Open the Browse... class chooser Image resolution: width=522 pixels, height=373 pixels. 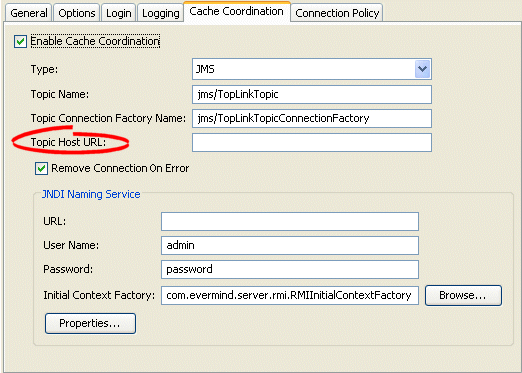[x=463, y=295]
